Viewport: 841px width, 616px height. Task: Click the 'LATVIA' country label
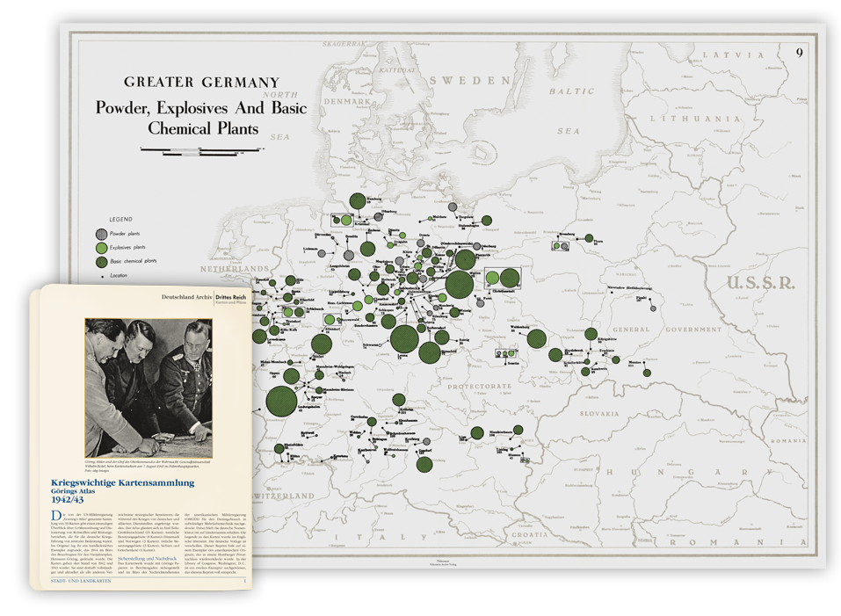(x=733, y=54)
